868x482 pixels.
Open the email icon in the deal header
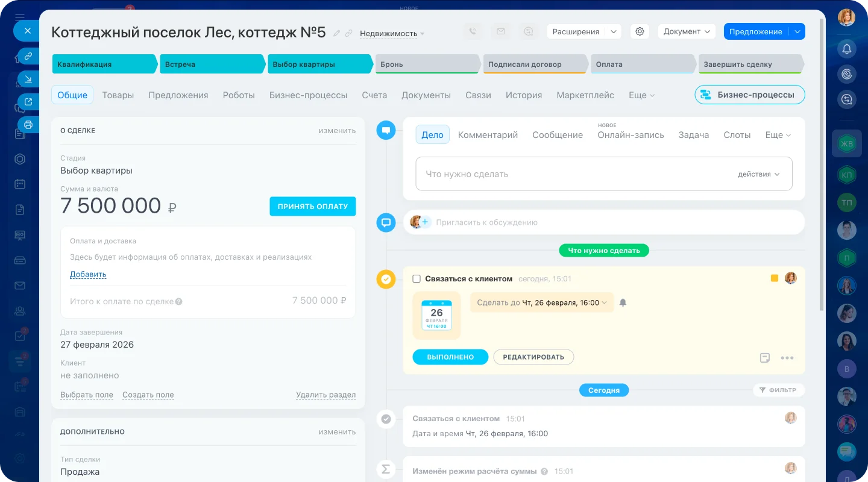click(x=501, y=31)
